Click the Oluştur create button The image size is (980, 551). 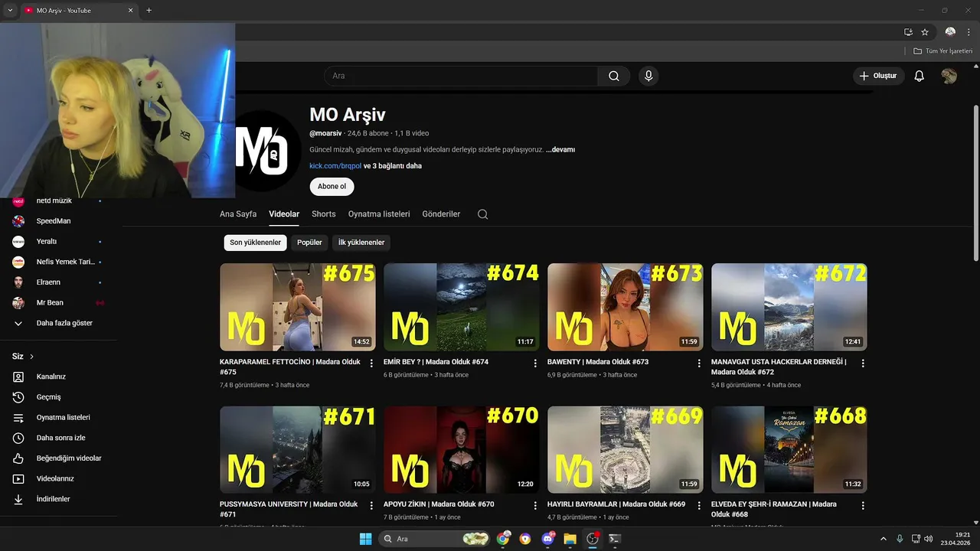(878, 76)
